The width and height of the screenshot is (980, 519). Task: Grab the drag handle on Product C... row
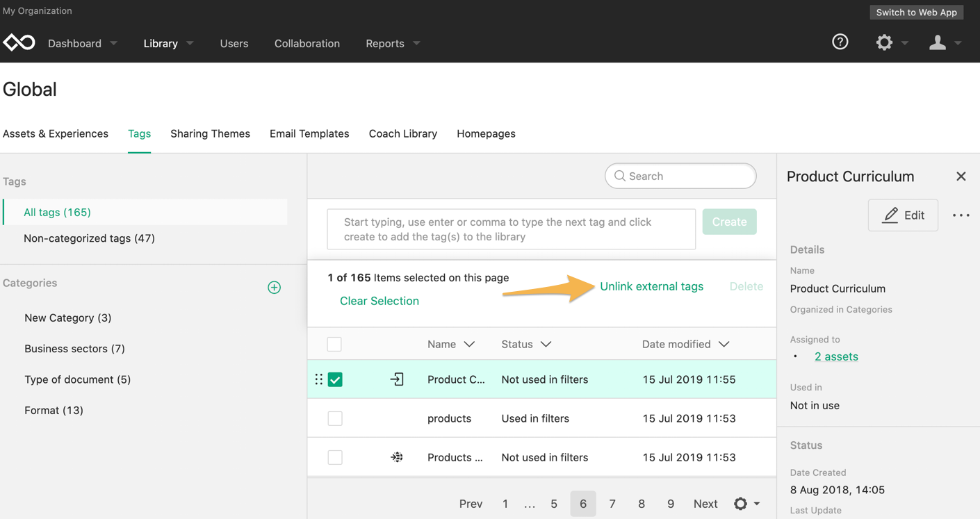pos(319,379)
